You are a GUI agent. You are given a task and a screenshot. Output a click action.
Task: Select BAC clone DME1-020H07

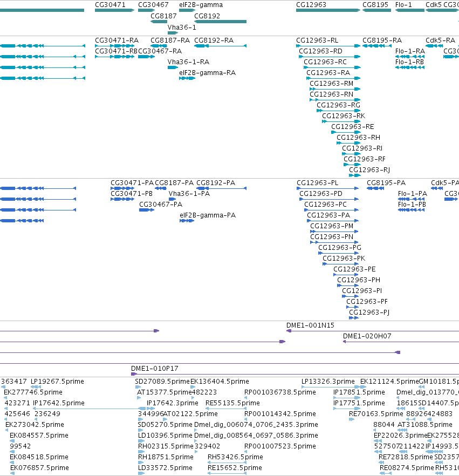(x=367, y=336)
